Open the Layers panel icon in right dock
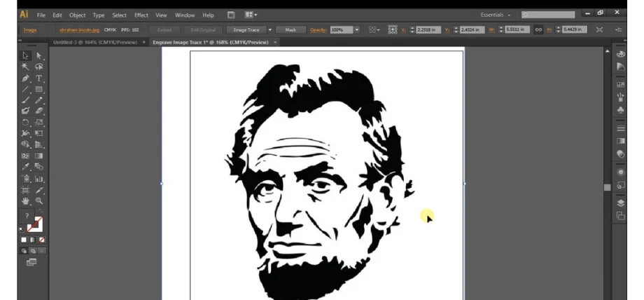The image size is (644, 300). 621,203
